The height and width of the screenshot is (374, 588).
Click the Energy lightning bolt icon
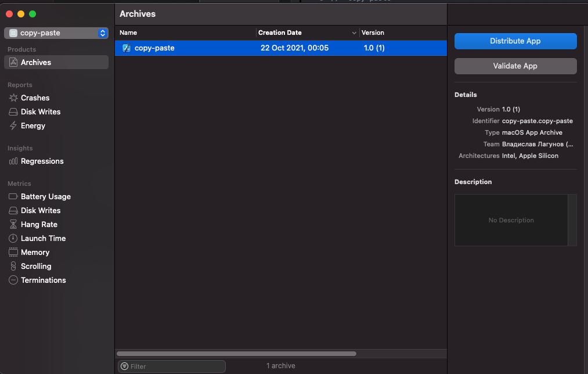(13, 125)
